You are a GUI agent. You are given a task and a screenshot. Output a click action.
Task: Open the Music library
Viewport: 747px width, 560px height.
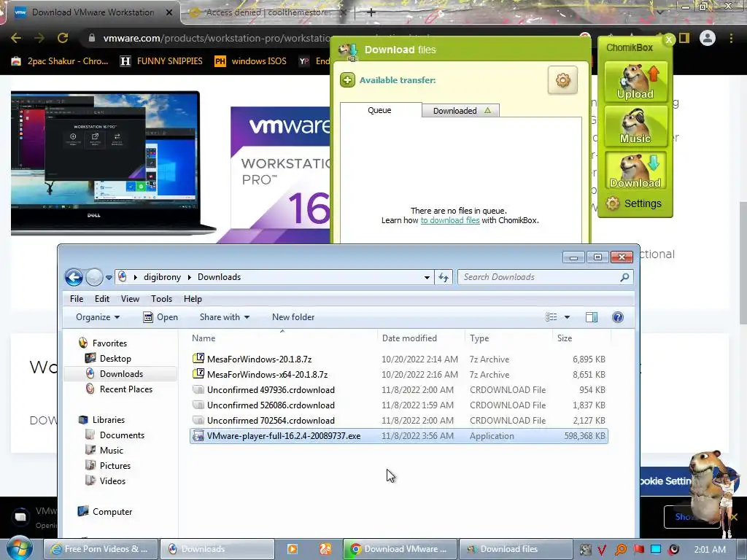click(x=104, y=450)
